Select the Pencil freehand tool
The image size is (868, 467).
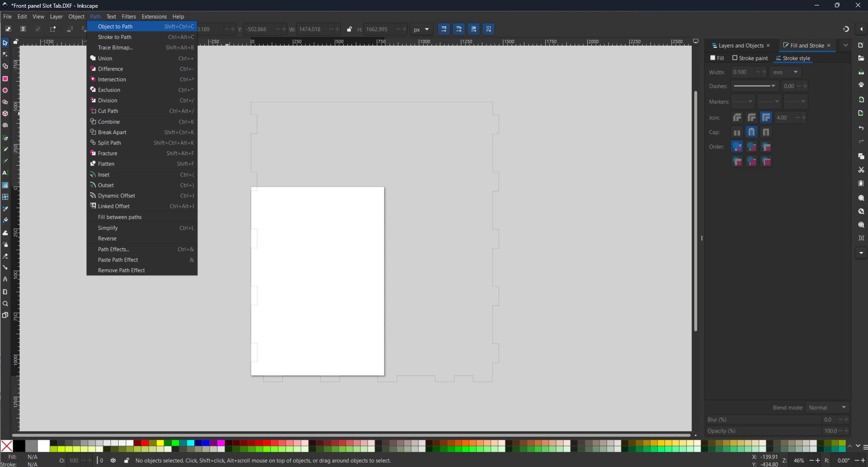tap(5, 149)
